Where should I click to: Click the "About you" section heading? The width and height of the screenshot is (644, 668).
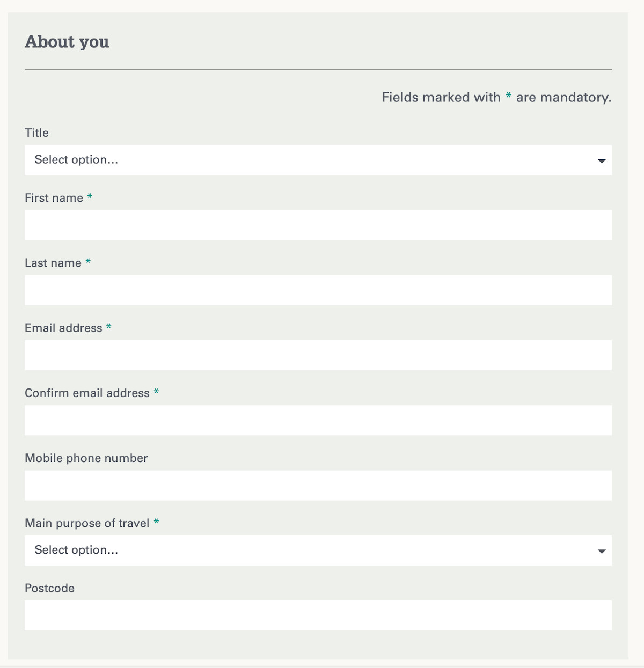(x=67, y=42)
